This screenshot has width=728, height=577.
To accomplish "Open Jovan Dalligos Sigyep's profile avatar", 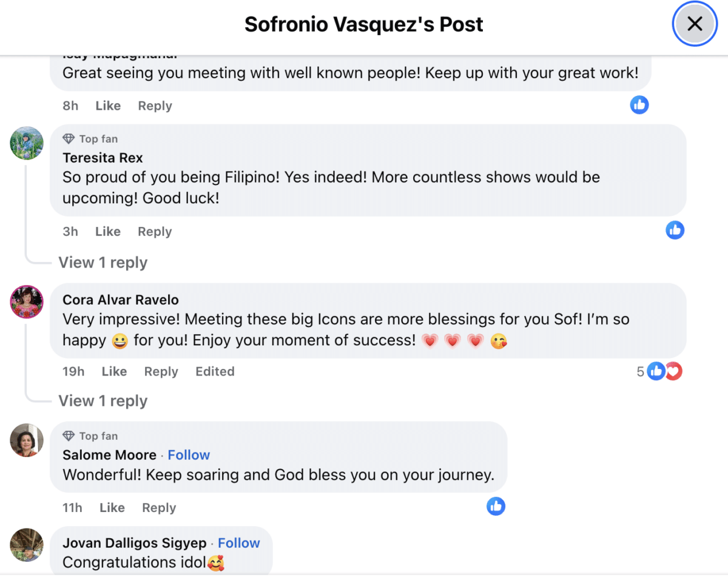I will click(27, 544).
